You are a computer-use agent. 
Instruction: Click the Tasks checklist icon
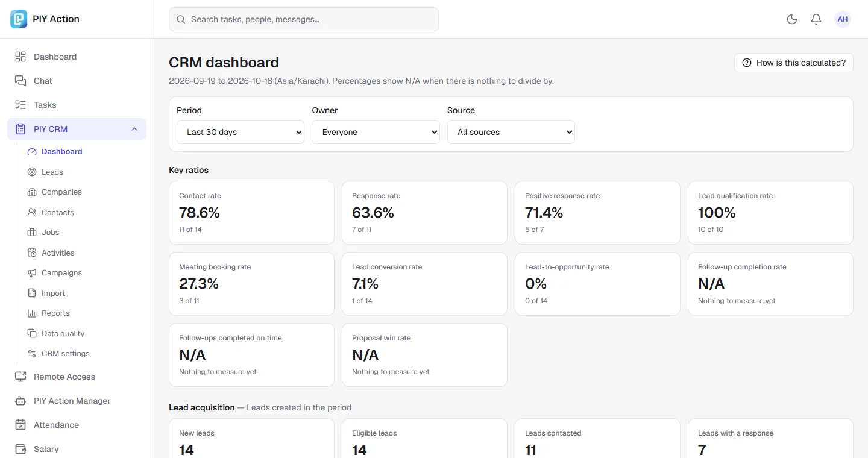[20, 105]
